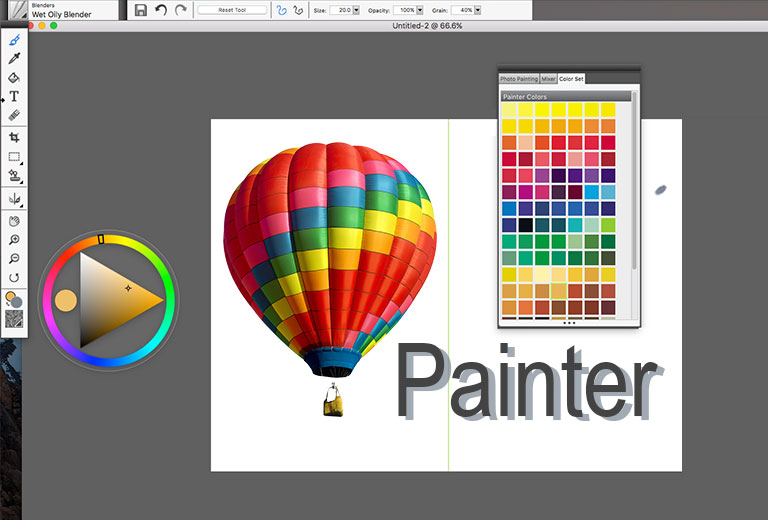The height and width of the screenshot is (520, 768).
Task: Switch to the Photo Painting tab
Action: click(x=519, y=79)
